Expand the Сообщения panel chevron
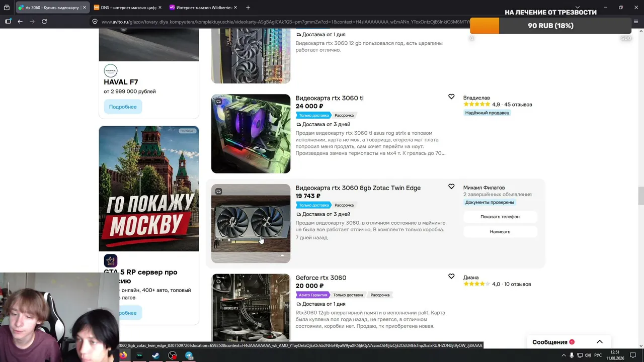 (600, 342)
